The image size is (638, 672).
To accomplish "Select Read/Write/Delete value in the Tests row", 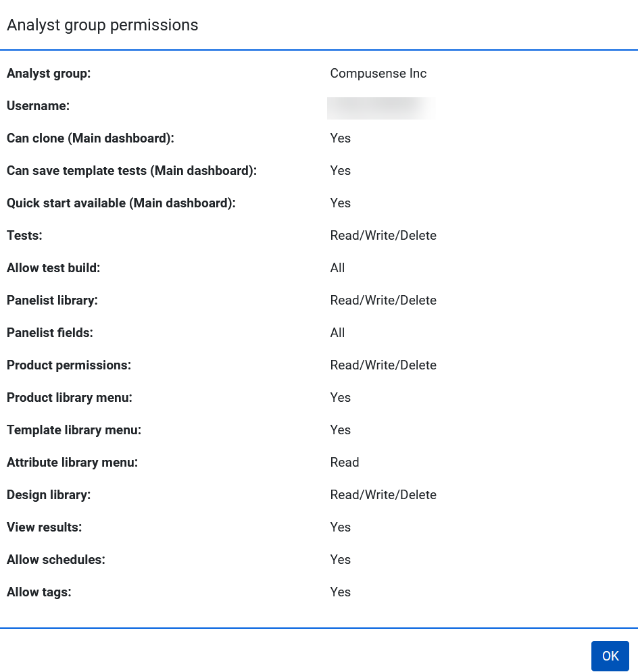I will tap(383, 236).
